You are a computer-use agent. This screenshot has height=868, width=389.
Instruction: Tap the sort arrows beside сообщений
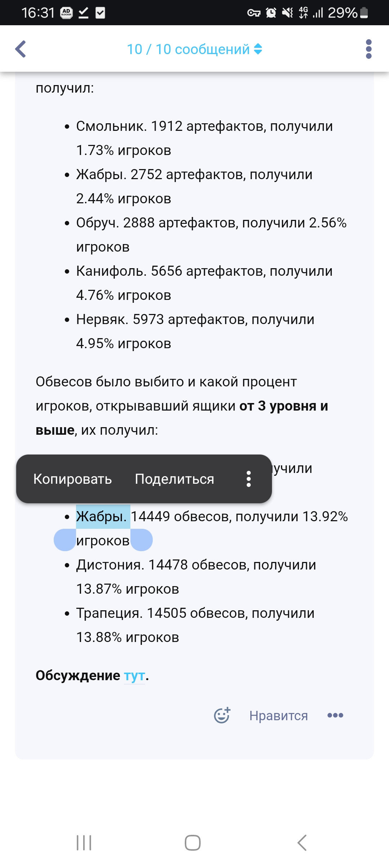(x=258, y=49)
